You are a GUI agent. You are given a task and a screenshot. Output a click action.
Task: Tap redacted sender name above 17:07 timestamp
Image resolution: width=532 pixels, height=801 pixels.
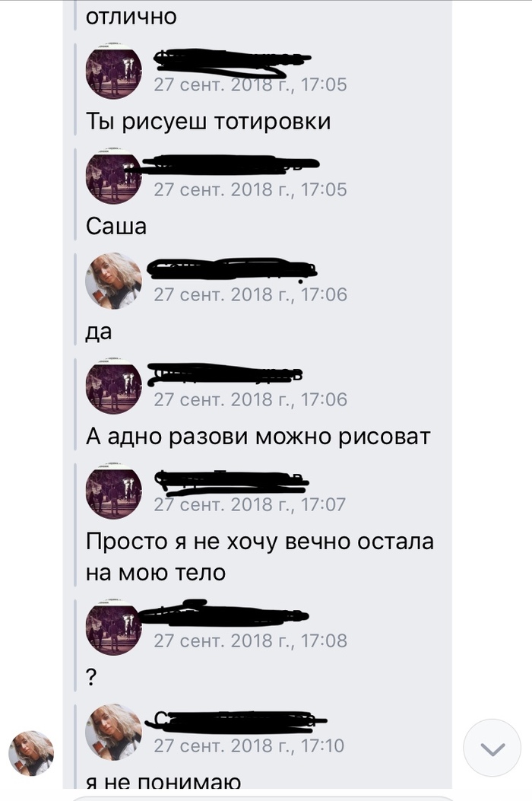(x=231, y=482)
